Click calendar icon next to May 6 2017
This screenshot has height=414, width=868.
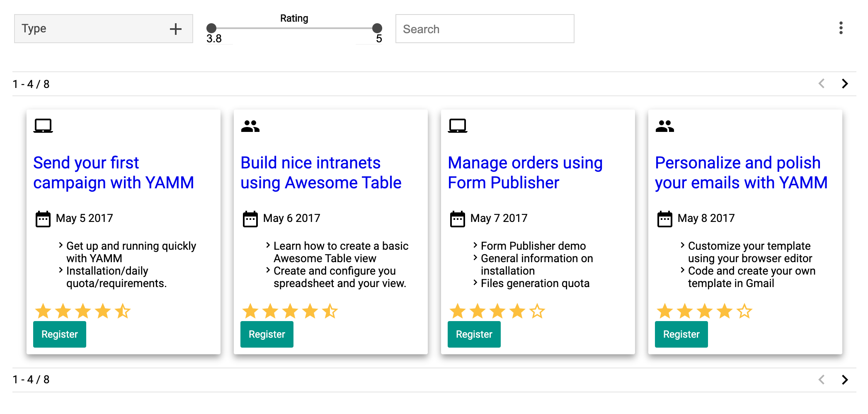point(250,219)
